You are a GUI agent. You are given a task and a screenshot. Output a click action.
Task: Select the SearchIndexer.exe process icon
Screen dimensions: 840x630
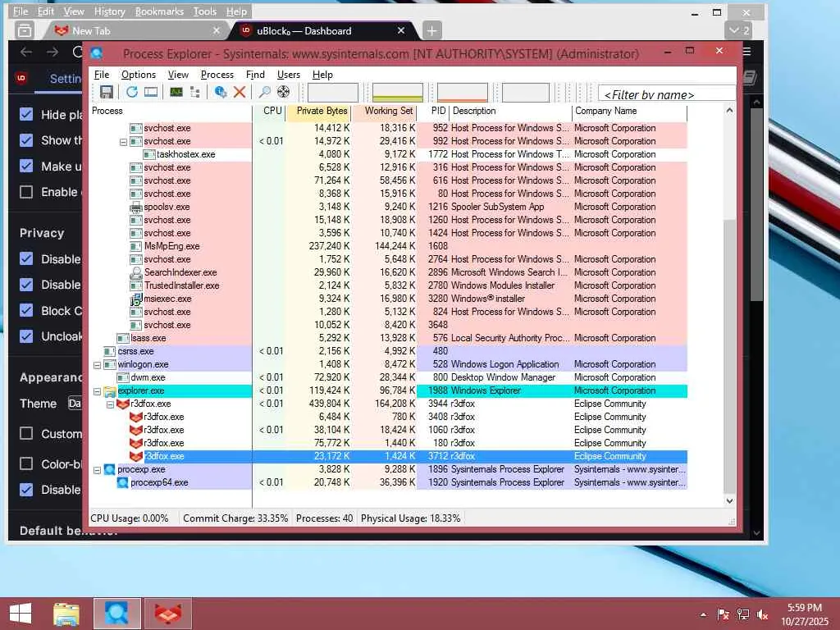(x=136, y=272)
